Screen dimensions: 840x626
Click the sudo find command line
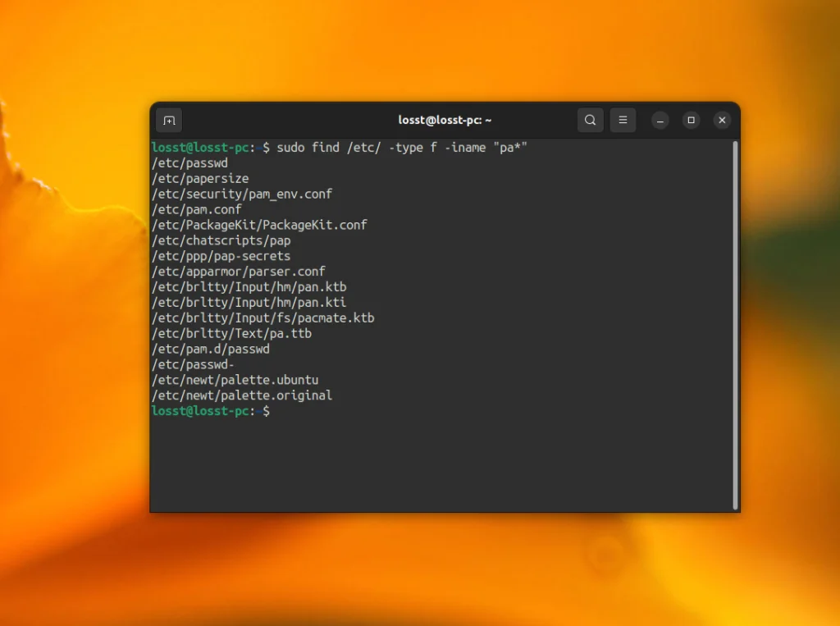click(x=340, y=148)
